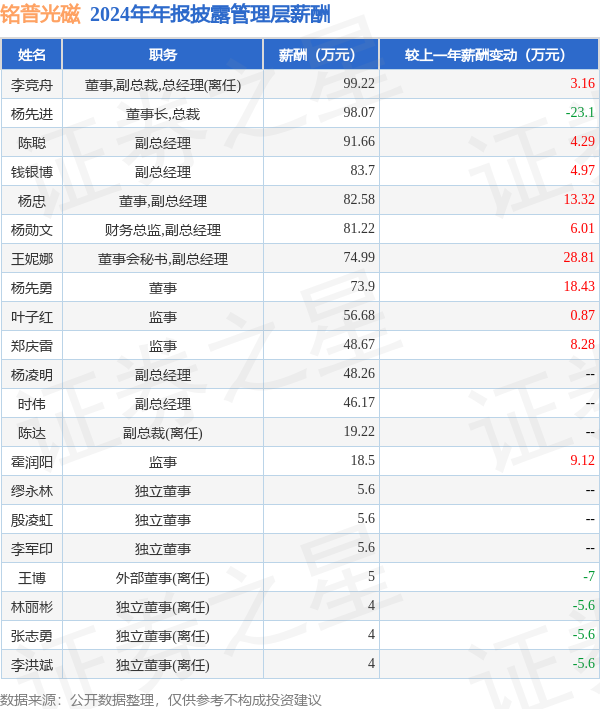Select the name 李洪斌

click(32, 664)
